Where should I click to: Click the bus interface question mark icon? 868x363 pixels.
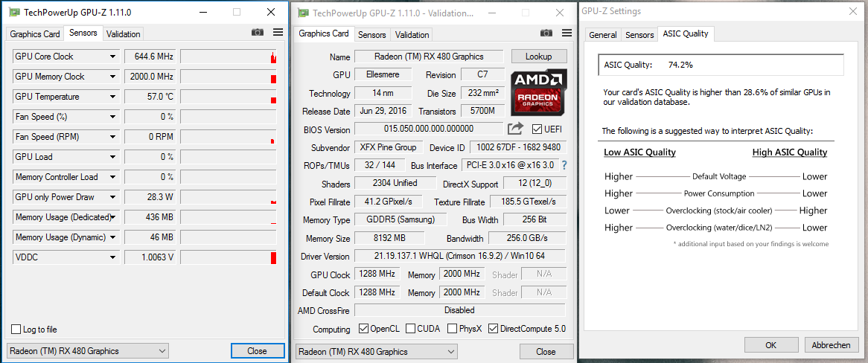564,165
